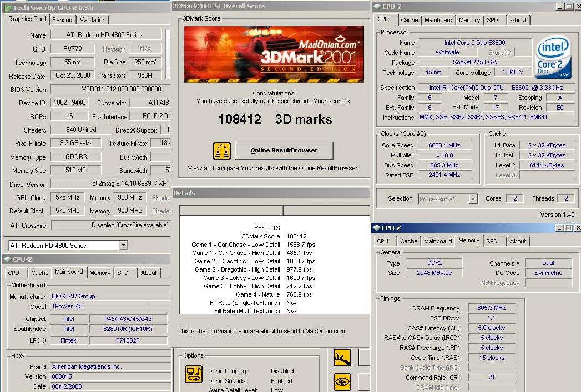Open the Processor #1 selection dropdown
The width and height of the screenshot is (581, 392).
point(473,199)
